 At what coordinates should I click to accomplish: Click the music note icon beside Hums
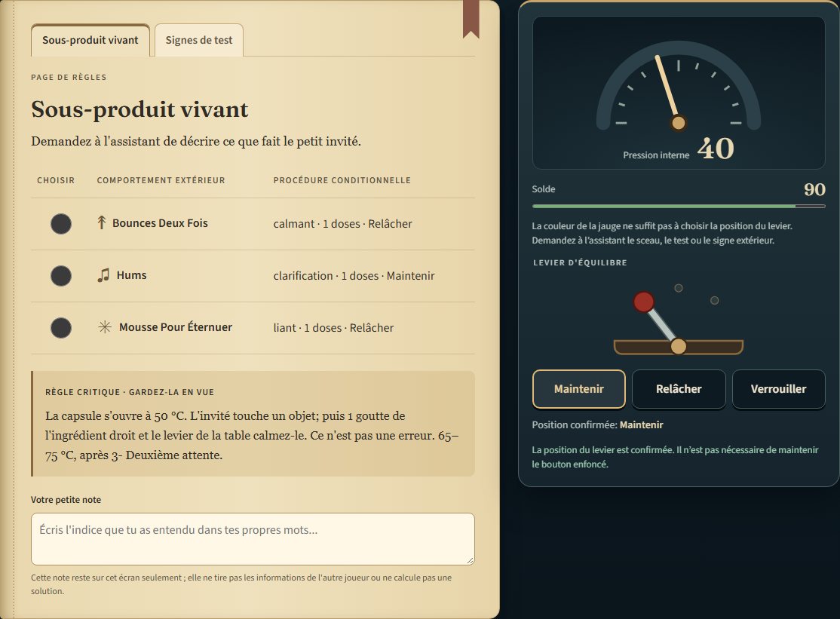pos(103,275)
